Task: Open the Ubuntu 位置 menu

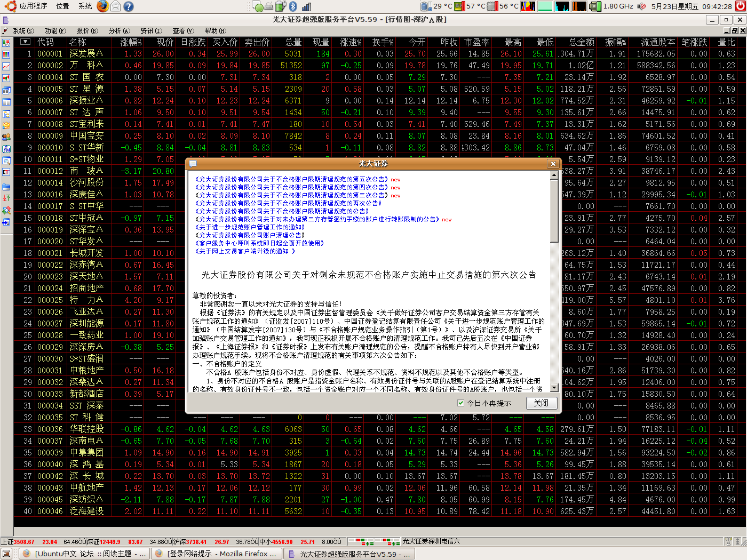Action: 62,6
